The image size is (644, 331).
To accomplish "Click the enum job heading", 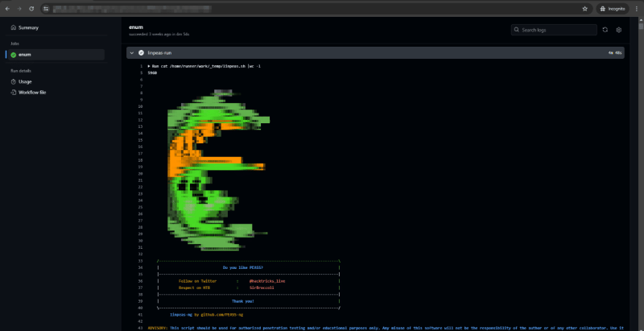I will click(x=135, y=27).
